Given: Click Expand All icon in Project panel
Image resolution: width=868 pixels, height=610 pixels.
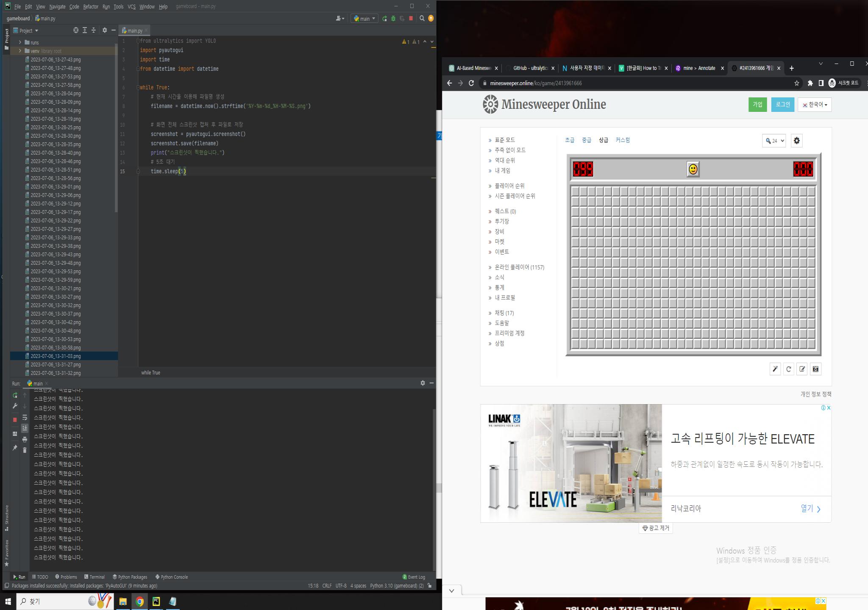Looking at the screenshot, I should click(85, 30).
